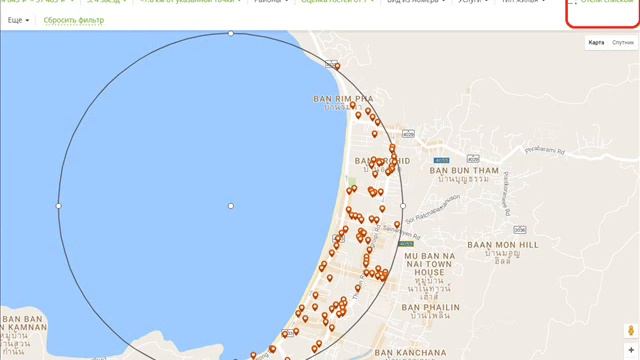The height and width of the screenshot is (360, 640).
Task: Open the км от указанной точки filter
Action: coord(190,2)
